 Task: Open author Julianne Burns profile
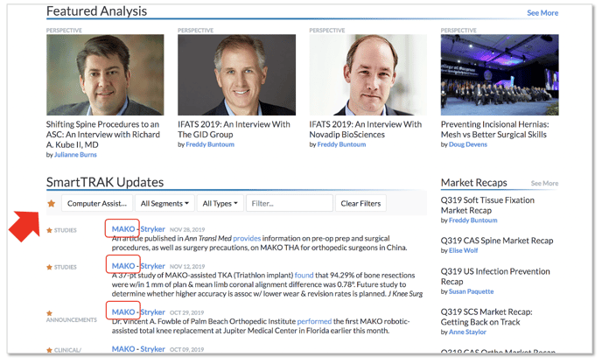pyautogui.click(x=75, y=154)
